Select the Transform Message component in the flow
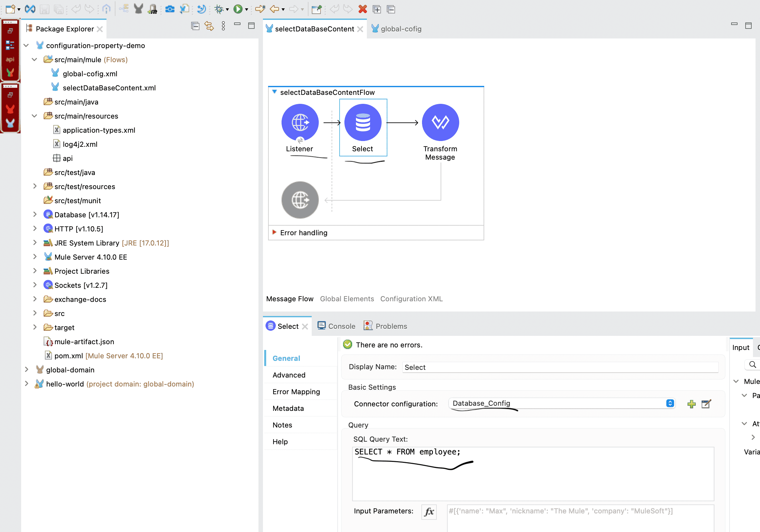The width and height of the screenshot is (760, 532). 440,122
